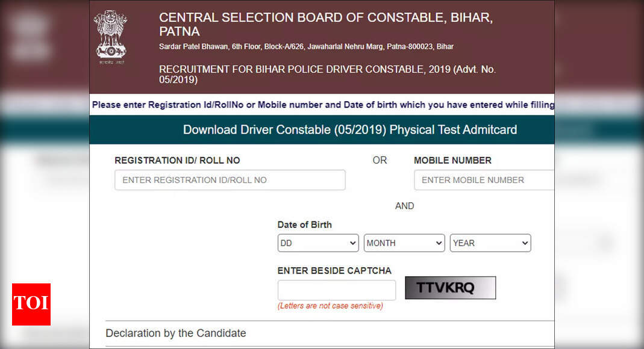This screenshot has height=349, width=644.
Task: Focus the Registration ID/Roll No input field
Action: [x=230, y=180]
